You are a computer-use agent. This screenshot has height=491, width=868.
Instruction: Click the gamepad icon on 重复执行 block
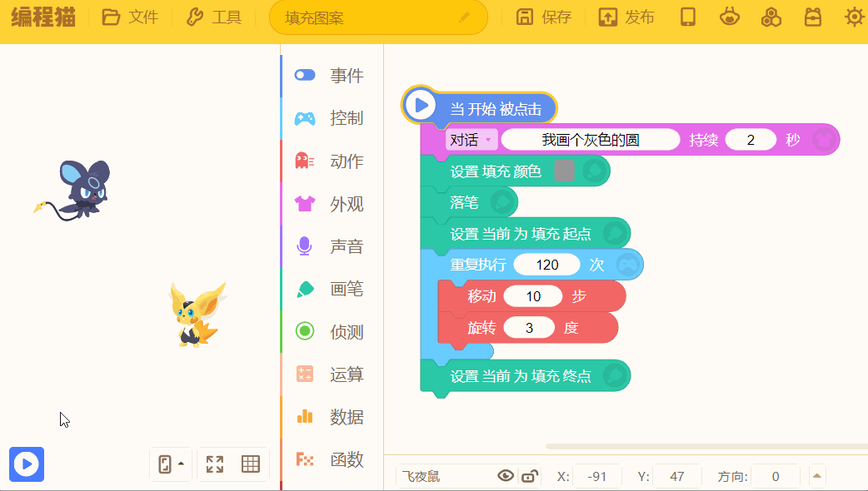click(x=628, y=265)
